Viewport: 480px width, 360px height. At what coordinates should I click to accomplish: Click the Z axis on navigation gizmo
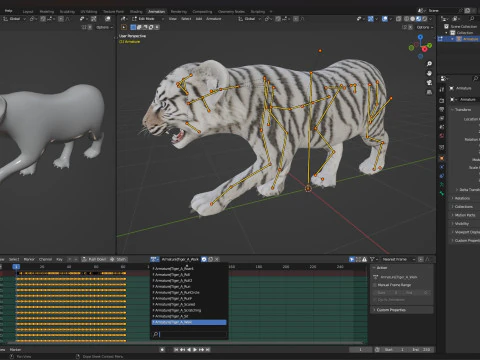pos(420,37)
